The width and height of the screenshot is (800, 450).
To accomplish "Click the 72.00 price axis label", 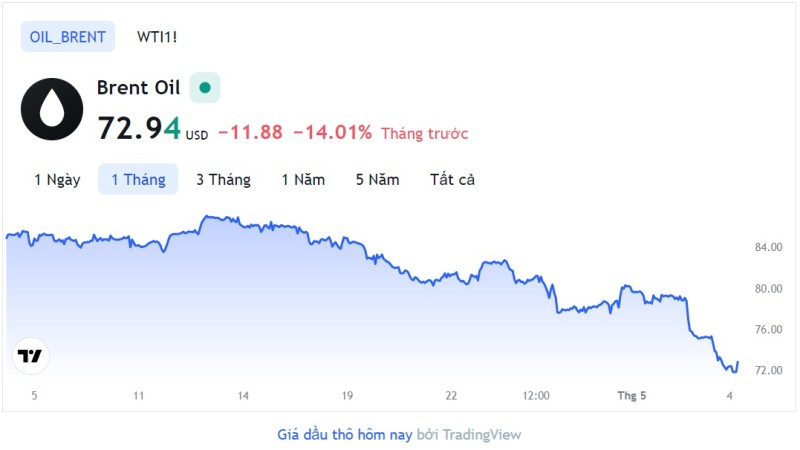I will [x=768, y=370].
